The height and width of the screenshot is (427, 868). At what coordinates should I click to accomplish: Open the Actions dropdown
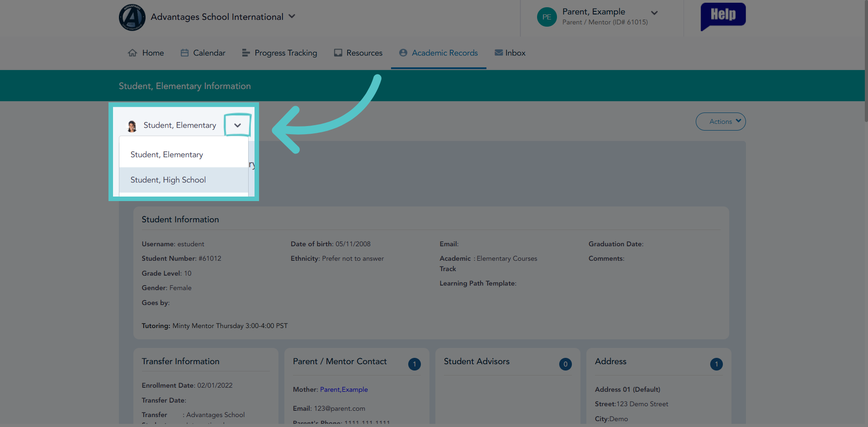click(x=721, y=122)
